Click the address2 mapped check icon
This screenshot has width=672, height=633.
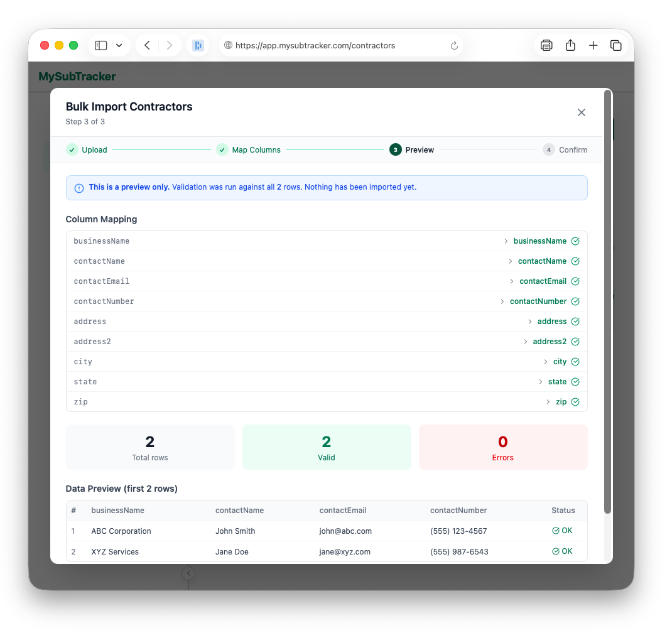(575, 342)
